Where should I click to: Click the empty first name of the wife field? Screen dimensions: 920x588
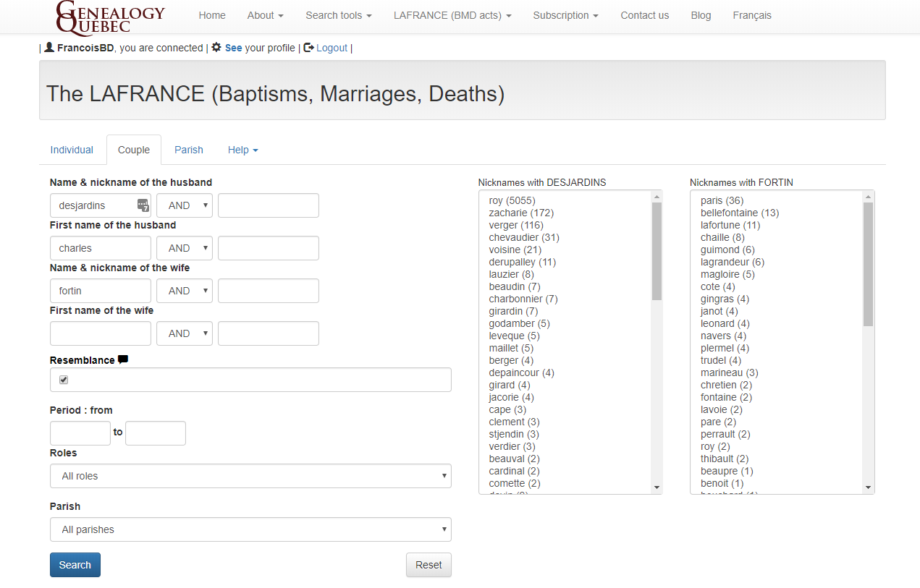tap(101, 333)
